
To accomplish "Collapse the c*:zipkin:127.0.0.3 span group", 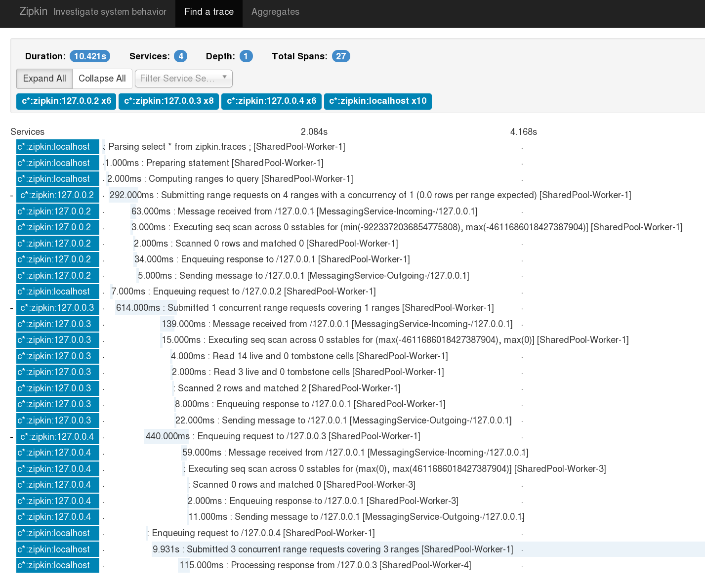I will [x=11, y=307].
